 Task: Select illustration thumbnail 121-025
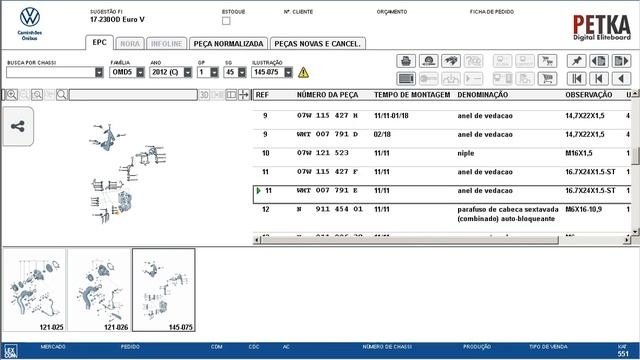(34, 290)
